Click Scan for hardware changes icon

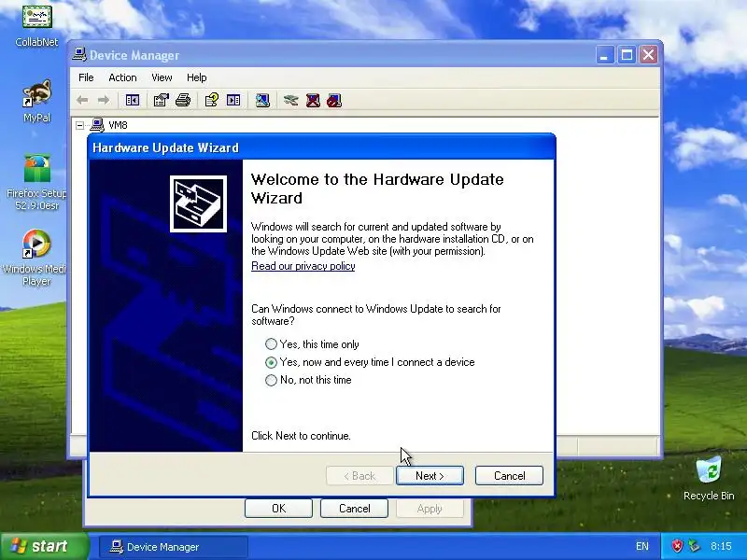pos(262,100)
